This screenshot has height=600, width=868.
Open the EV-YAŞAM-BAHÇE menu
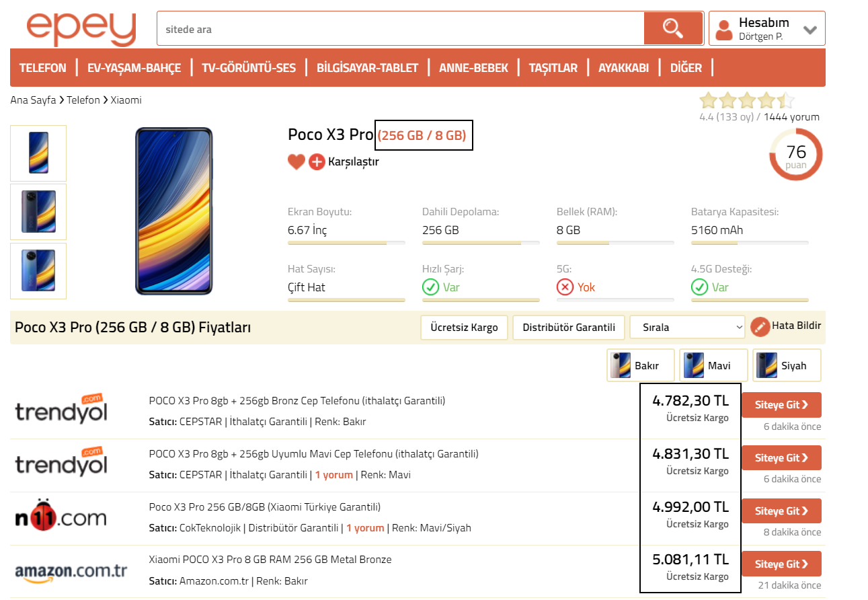[134, 68]
